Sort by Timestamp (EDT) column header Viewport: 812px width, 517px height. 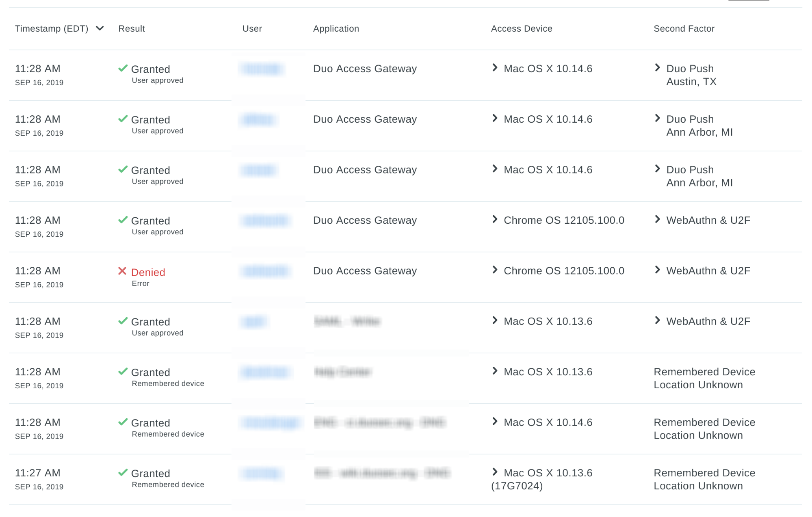pyautogui.click(x=52, y=28)
